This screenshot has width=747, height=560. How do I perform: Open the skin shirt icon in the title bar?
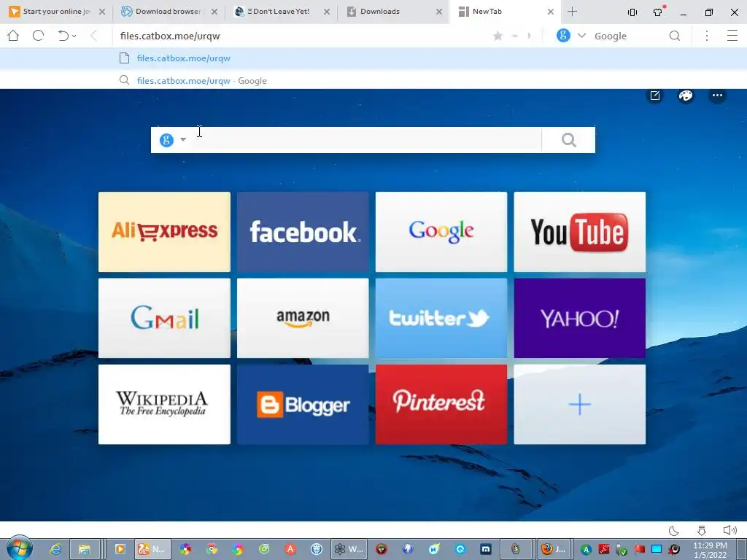tap(659, 12)
